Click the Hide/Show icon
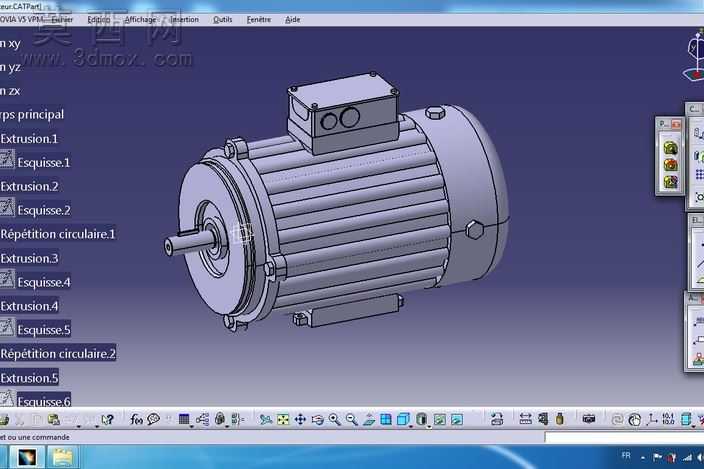 tap(440, 420)
